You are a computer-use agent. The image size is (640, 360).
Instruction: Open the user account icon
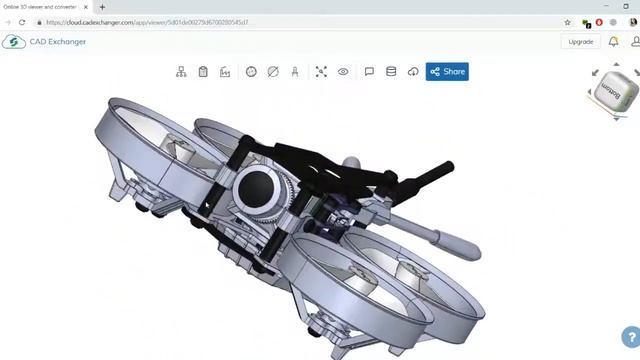pos(636,42)
